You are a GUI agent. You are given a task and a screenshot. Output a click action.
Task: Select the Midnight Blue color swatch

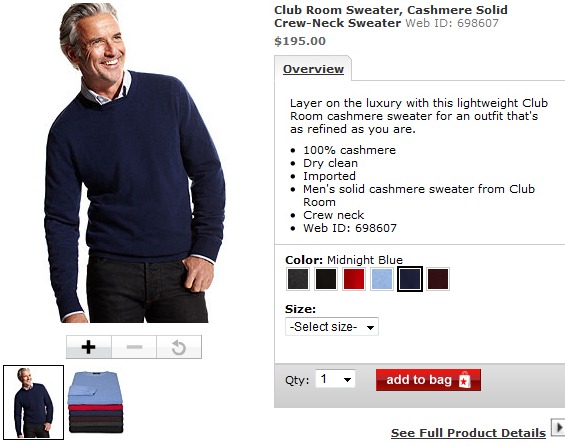(x=410, y=279)
